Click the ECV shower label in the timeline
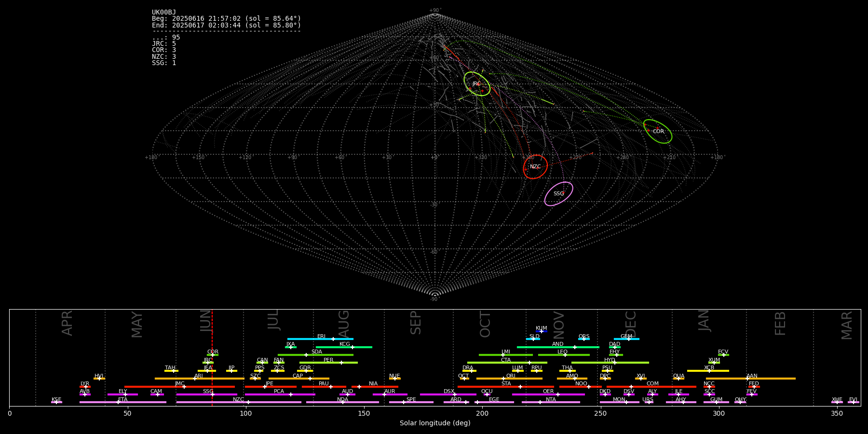 coord(723,352)
